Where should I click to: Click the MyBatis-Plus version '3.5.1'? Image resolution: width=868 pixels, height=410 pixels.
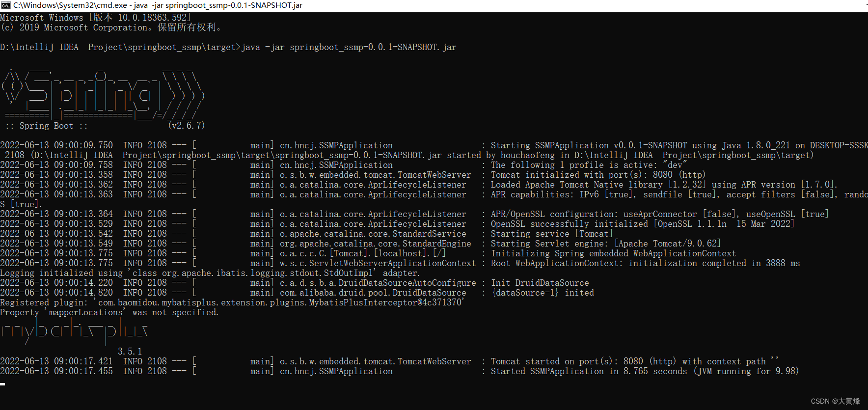pos(130,352)
